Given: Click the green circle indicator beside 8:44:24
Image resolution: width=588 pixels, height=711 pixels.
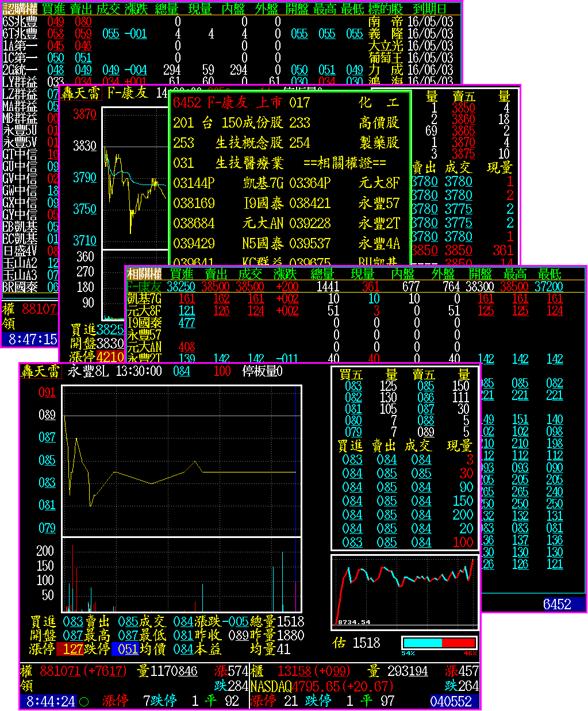Looking at the screenshot, I should pos(84,702).
